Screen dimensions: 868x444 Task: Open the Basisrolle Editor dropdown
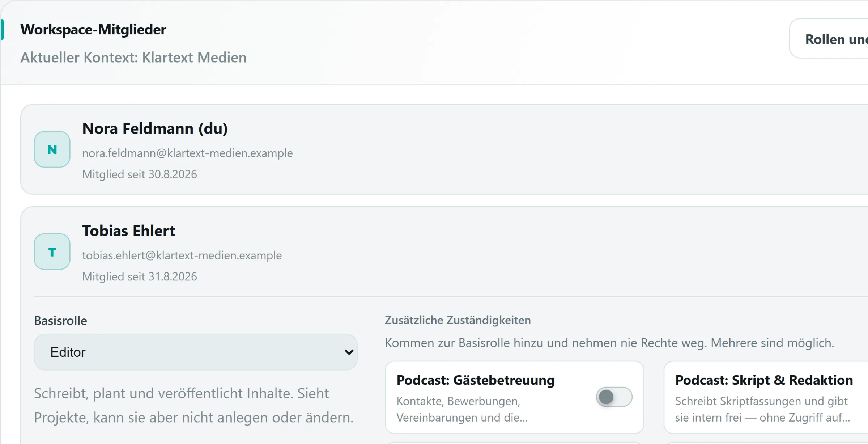(x=196, y=352)
